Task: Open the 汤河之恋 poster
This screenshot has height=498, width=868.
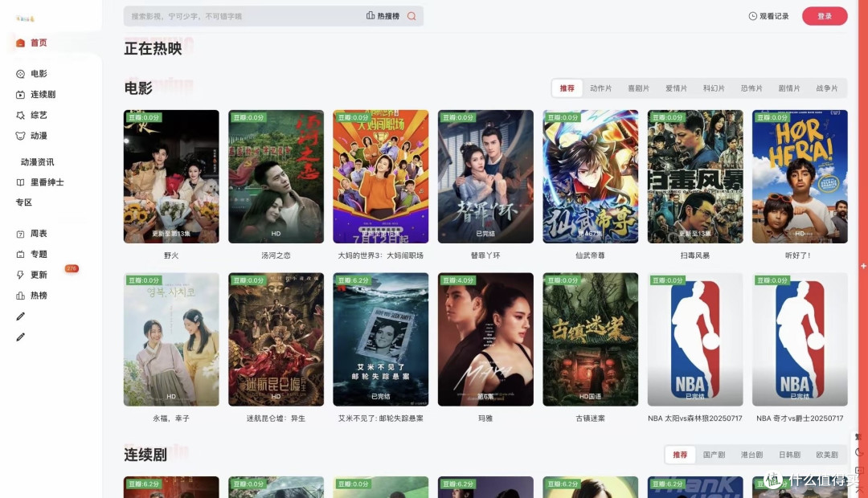Action: tap(276, 177)
